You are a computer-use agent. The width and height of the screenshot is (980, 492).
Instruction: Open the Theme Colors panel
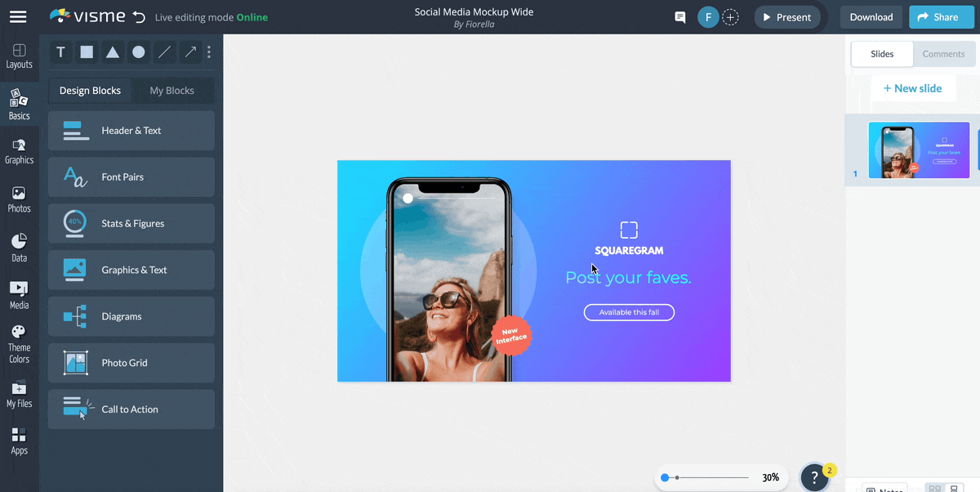pos(19,343)
